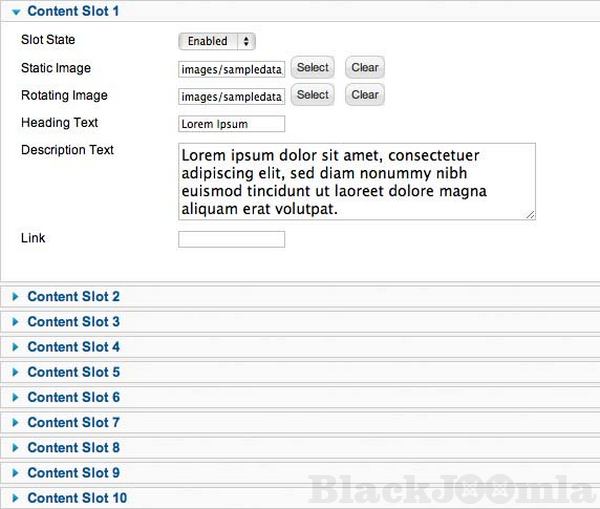Image resolution: width=600 pixels, height=509 pixels.
Task: Focus the Rotating Image path field
Action: tap(231, 96)
